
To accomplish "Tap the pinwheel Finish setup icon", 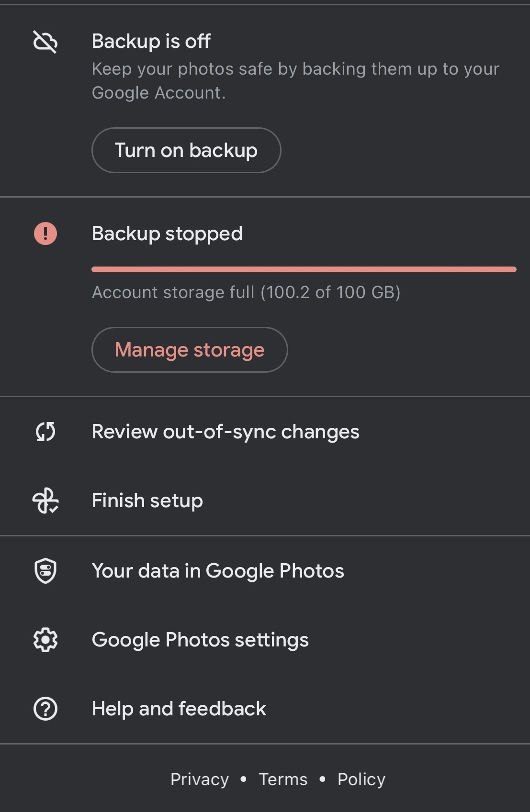I will click(x=45, y=501).
